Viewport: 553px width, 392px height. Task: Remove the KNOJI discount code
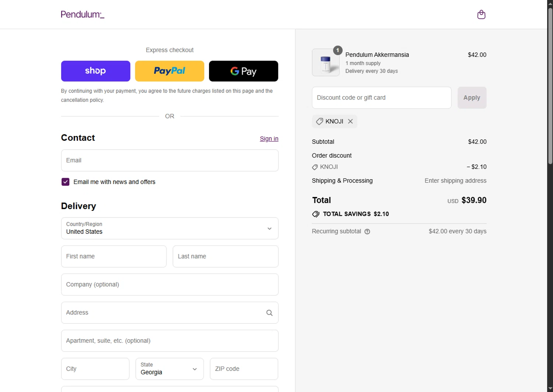350,121
